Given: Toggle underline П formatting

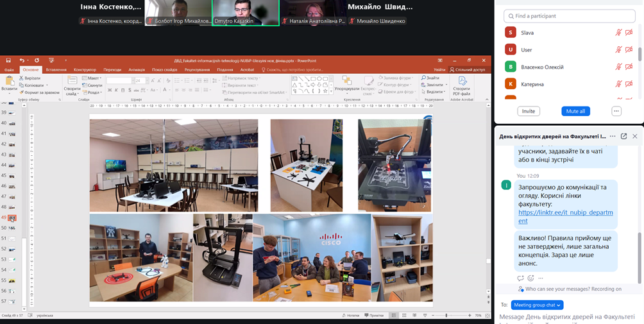Looking at the screenshot, I should point(123,90).
